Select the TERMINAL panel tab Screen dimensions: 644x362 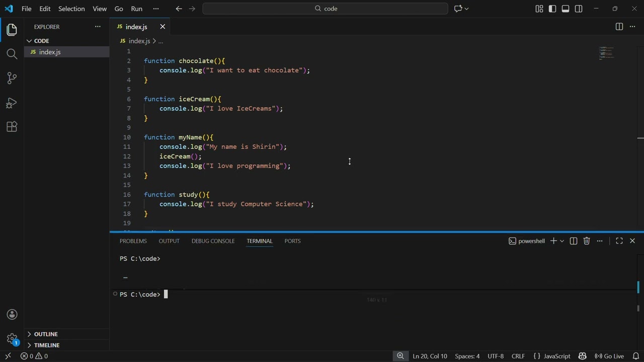pyautogui.click(x=260, y=241)
